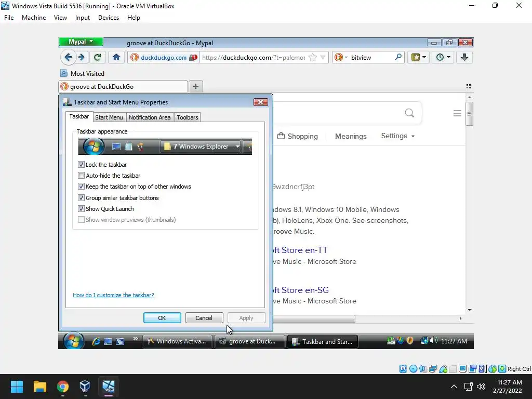Click the Windows 11 host Start button

click(x=17, y=387)
